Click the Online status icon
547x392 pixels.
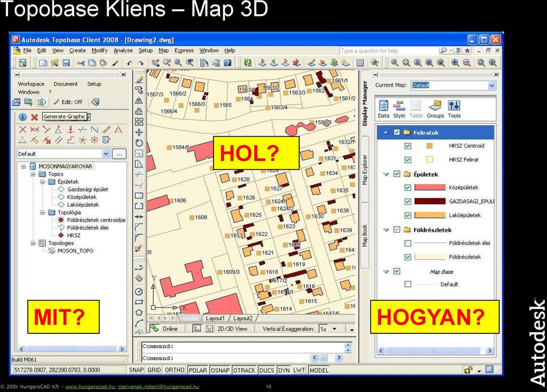pyautogui.click(x=154, y=329)
